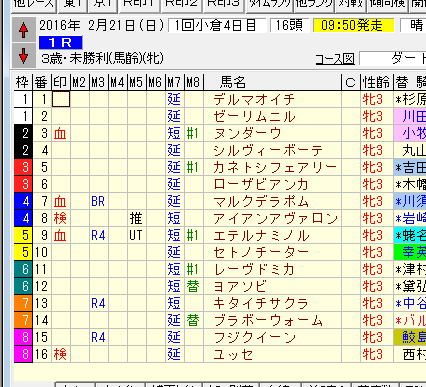Click the 1回小倉4日目 field
The height and width of the screenshot is (387, 426).
[217, 25]
